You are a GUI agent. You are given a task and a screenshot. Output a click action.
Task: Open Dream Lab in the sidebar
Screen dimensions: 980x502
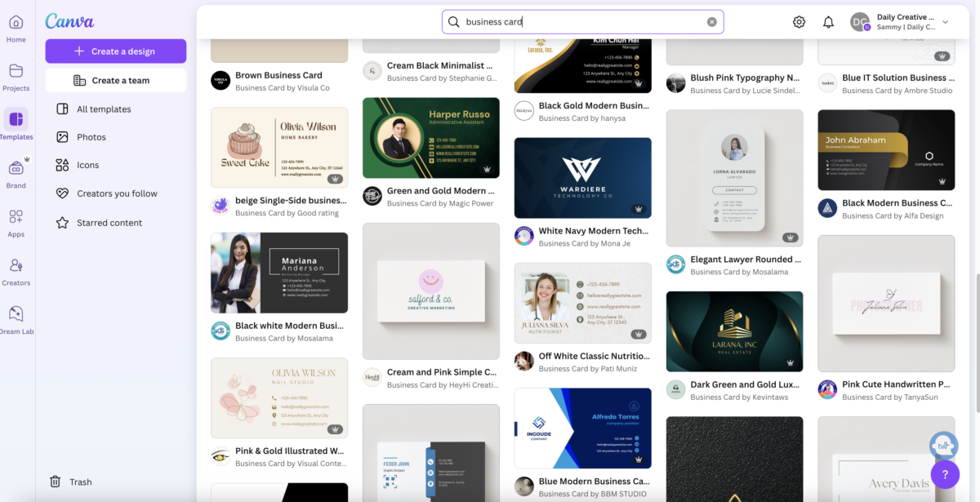(16, 320)
